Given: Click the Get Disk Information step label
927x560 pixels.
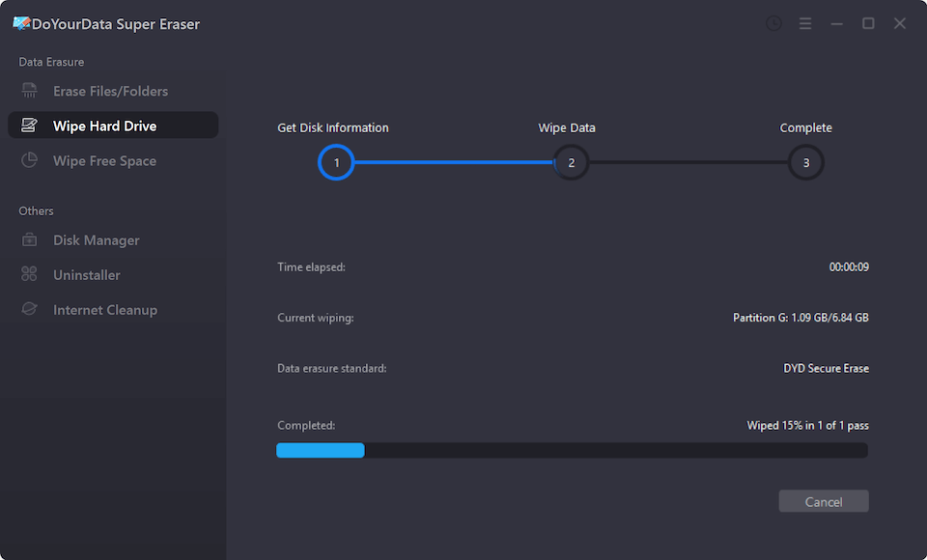Looking at the screenshot, I should click(333, 127).
